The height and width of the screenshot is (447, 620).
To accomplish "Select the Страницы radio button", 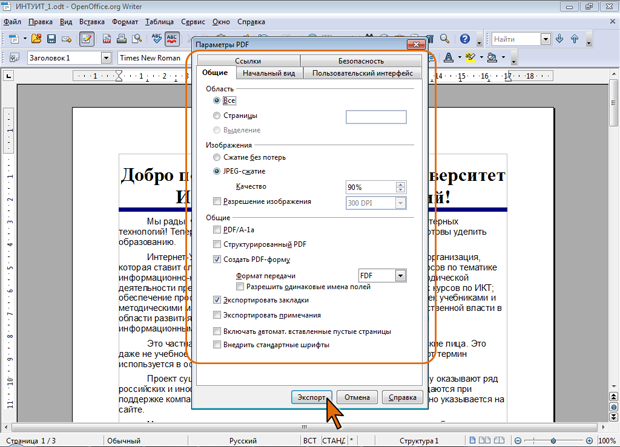I will coord(219,116).
